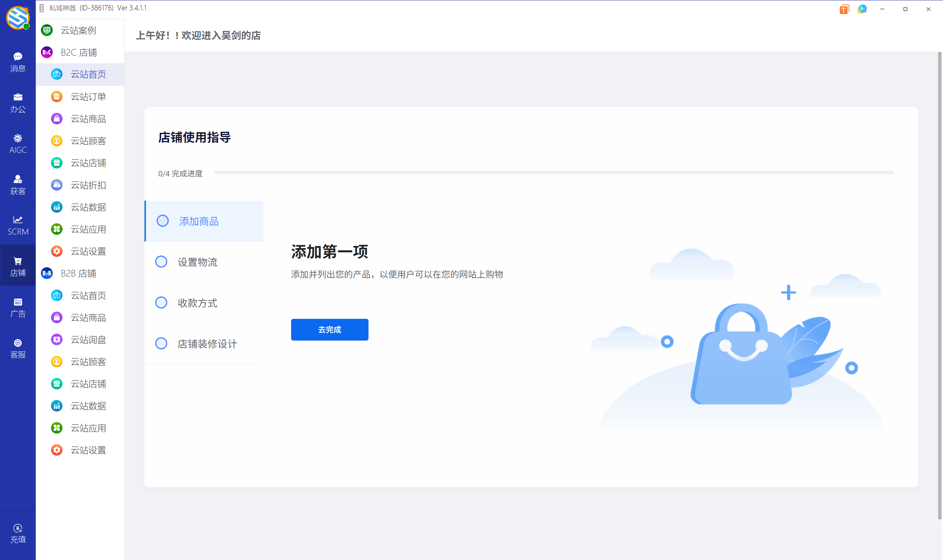This screenshot has width=943, height=560.
Task: Switch to the 获客 customer acquisition section
Action: (x=18, y=184)
